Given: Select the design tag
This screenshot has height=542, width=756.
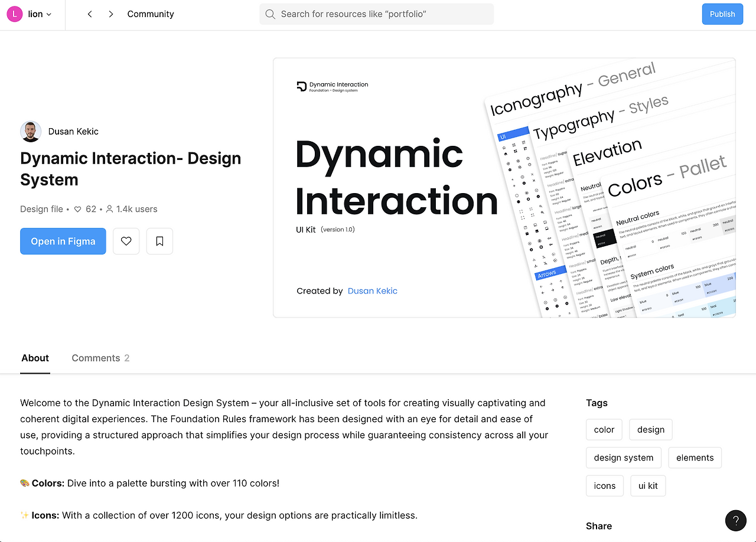Looking at the screenshot, I should coord(651,430).
